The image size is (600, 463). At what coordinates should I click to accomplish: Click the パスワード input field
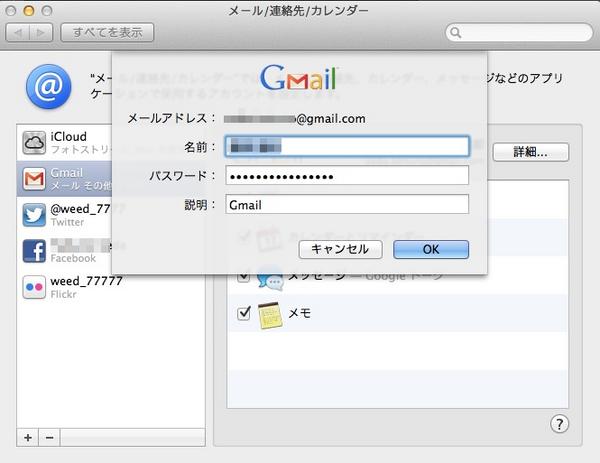[347, 176]
